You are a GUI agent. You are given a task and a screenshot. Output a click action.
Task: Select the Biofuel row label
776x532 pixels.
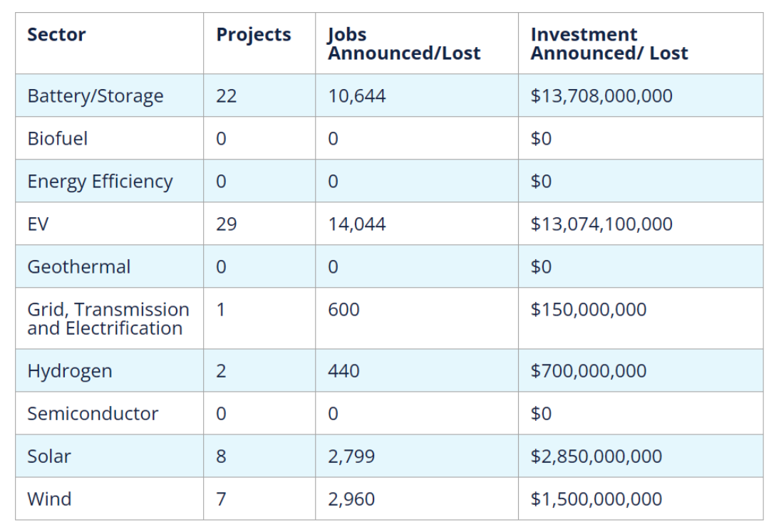pos(57,139)
